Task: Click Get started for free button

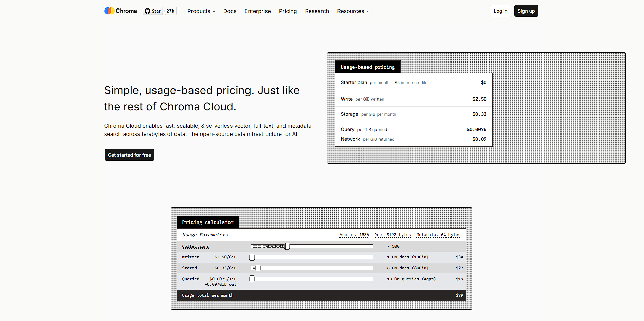Action: pyautogui.click(x=129, y=155)
